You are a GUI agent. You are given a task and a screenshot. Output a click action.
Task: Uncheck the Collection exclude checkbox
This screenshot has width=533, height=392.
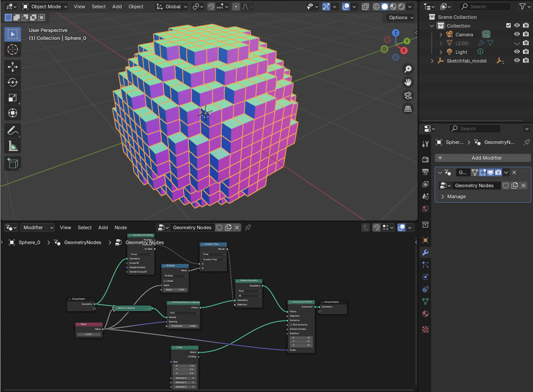pos(508,26)
